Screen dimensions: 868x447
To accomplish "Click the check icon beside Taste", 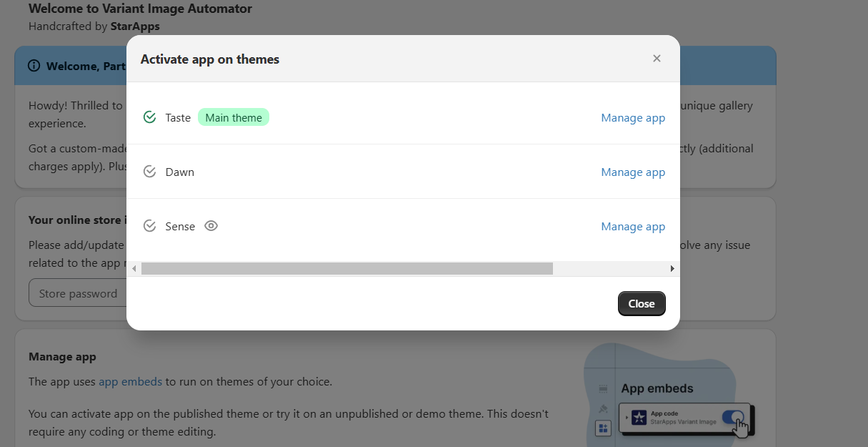I will [x=149, y=117].
